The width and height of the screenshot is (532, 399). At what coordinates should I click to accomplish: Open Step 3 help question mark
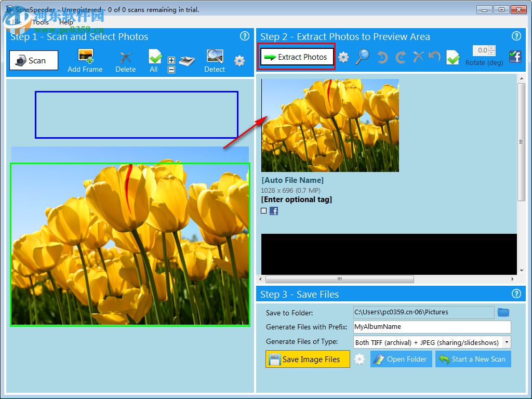pyautogui.click(x=516, y=294)
